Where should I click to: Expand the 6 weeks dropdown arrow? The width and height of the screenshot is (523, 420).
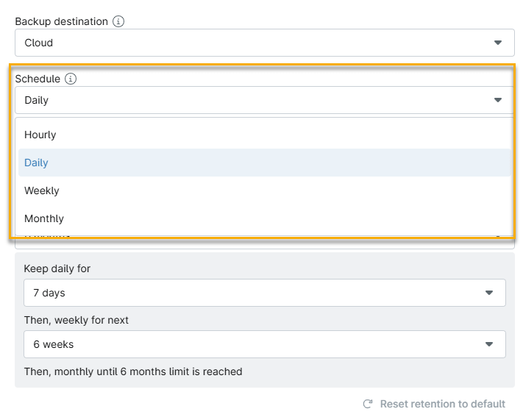click(x=489, y=344)
